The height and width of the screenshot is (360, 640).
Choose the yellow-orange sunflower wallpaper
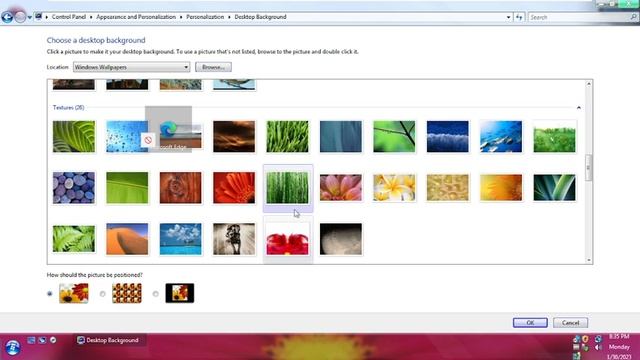tap(501, 188)
